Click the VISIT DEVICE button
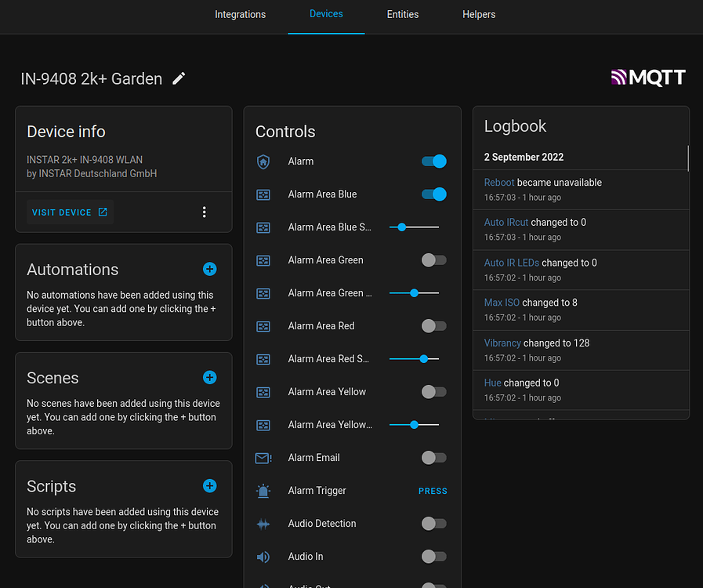 point(70,212)
